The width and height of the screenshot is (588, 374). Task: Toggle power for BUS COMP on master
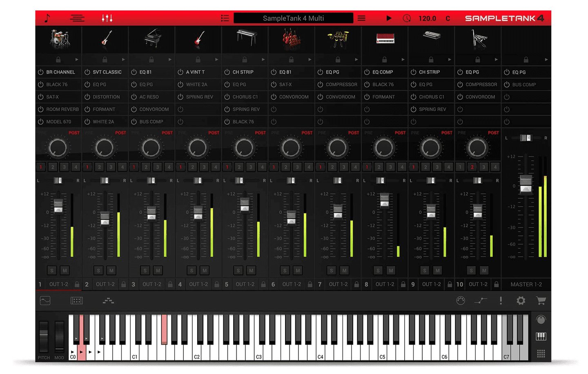pos(507,85)
